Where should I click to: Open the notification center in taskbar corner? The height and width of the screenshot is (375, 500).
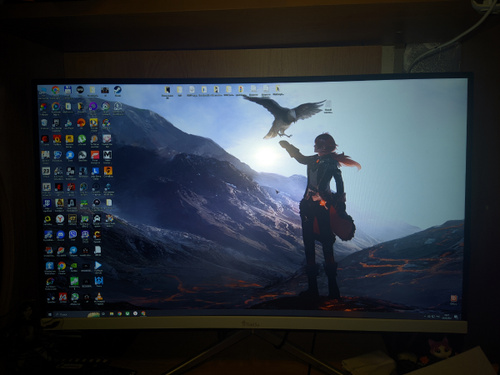[x=456, y=317]
